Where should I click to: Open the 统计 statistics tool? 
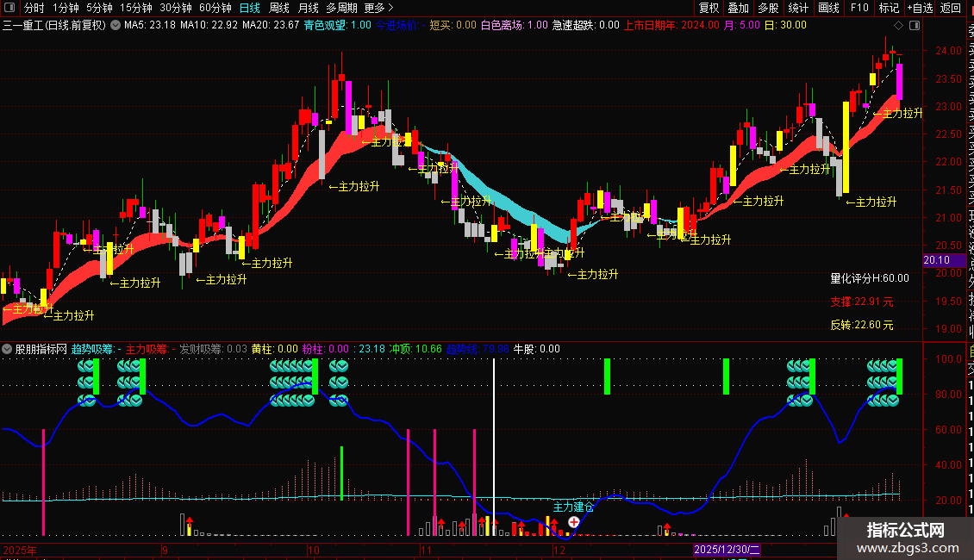pos(798,8)
